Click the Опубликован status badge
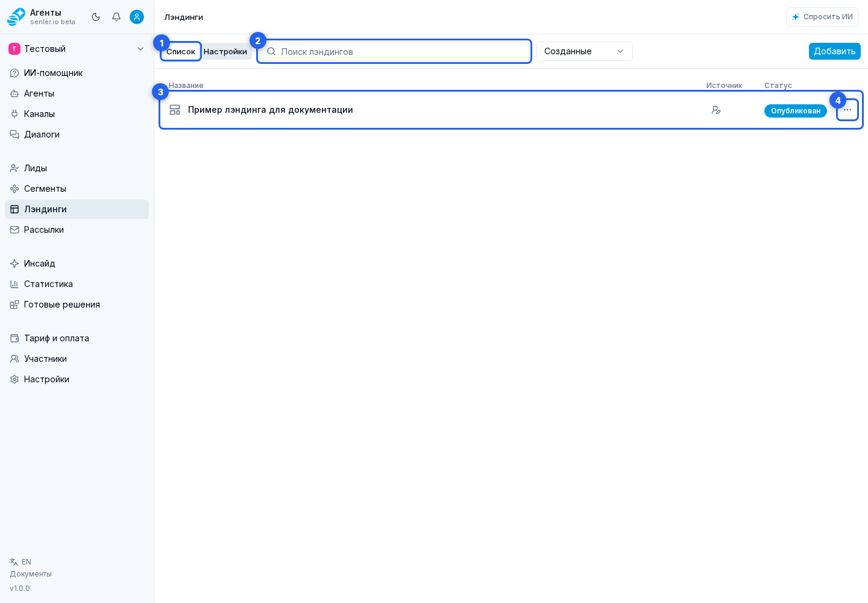Image resolution: width=868 pixels, height=603 pixels. click(x=796, y=111)
